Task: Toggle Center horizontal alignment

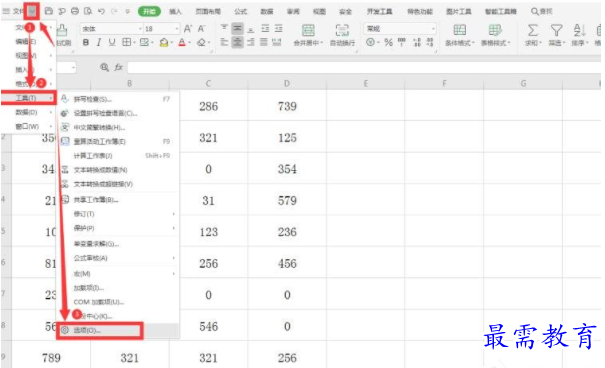Action: [x=237, y=42]
